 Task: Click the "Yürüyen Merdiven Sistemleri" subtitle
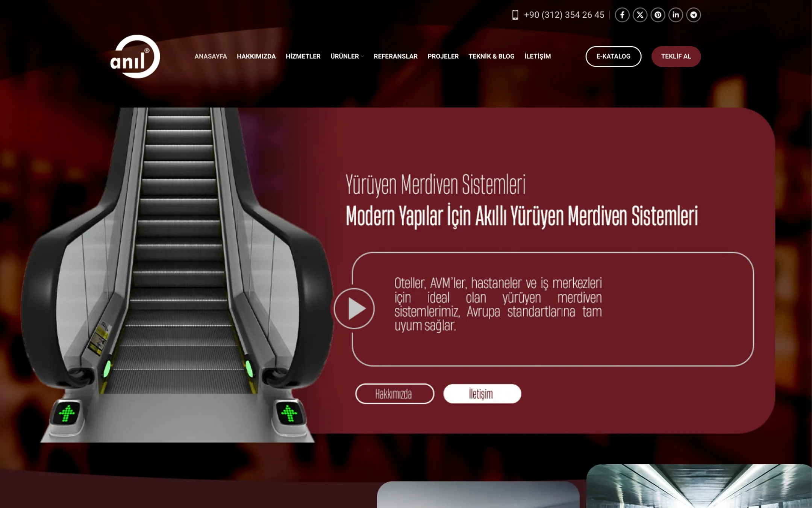435,185
